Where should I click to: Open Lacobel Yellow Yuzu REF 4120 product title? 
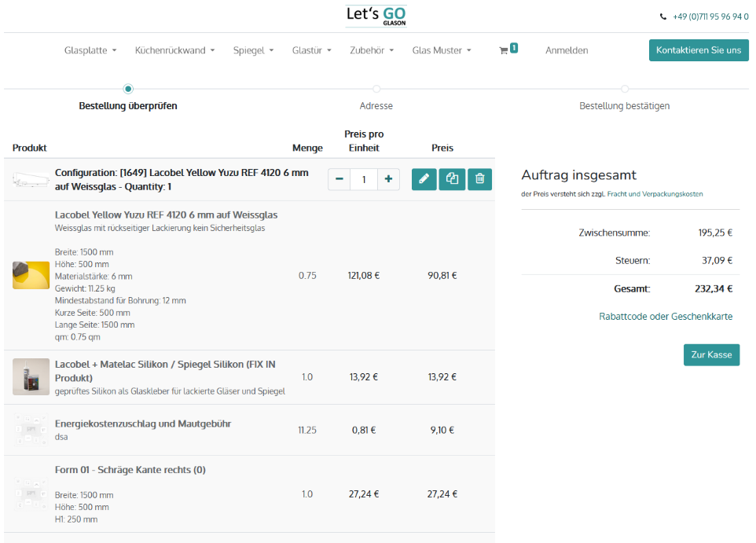pyautogui.click(x=167, y=215)
